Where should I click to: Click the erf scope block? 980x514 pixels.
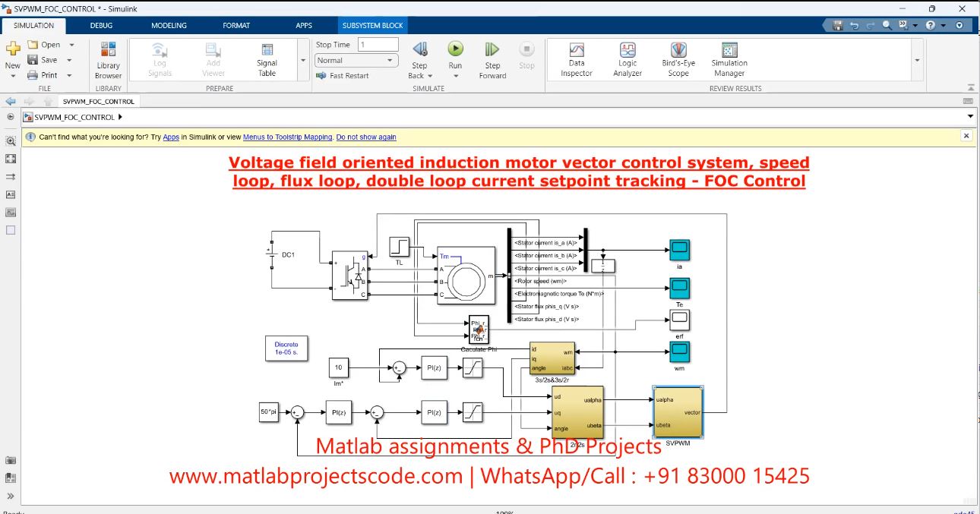679,320
